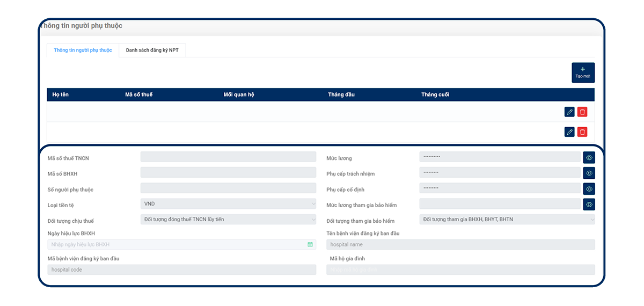Edit the first dependent row with the pencil icon
This screenshot has width=644, height=306.
coord(569,112)
